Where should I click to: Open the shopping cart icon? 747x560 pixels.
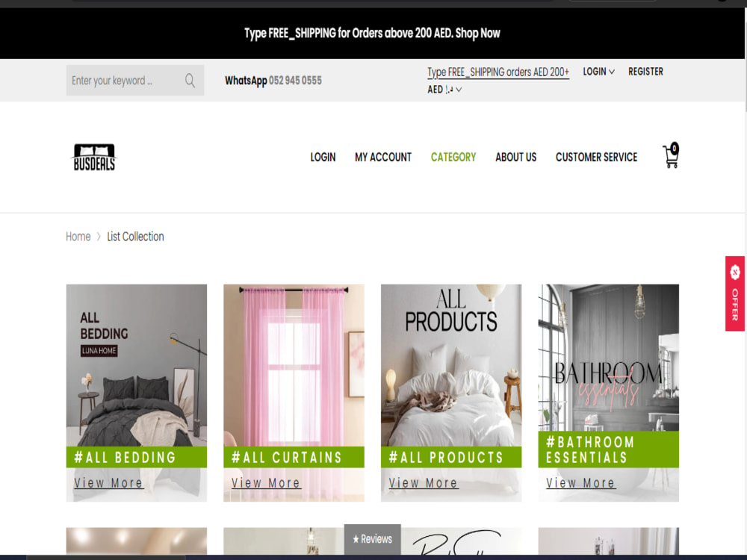click(671, 156)
